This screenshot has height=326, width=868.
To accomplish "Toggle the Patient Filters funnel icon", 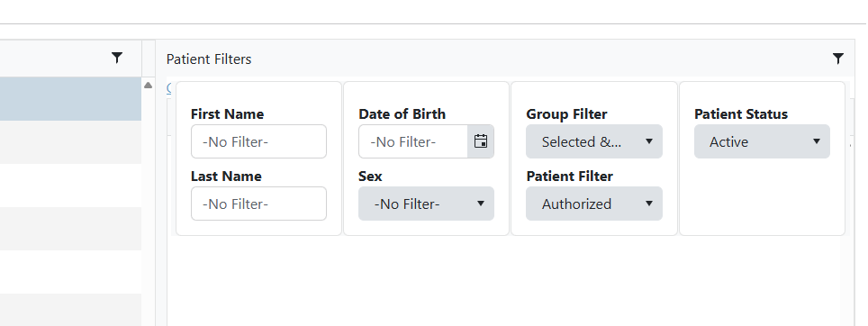I will point(838,59).
